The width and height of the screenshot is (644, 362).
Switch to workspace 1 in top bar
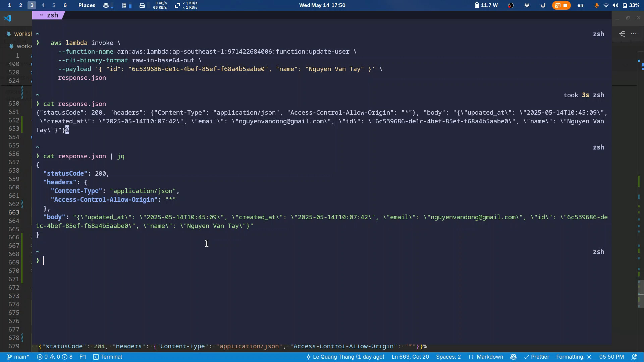[x=9, y=5]
